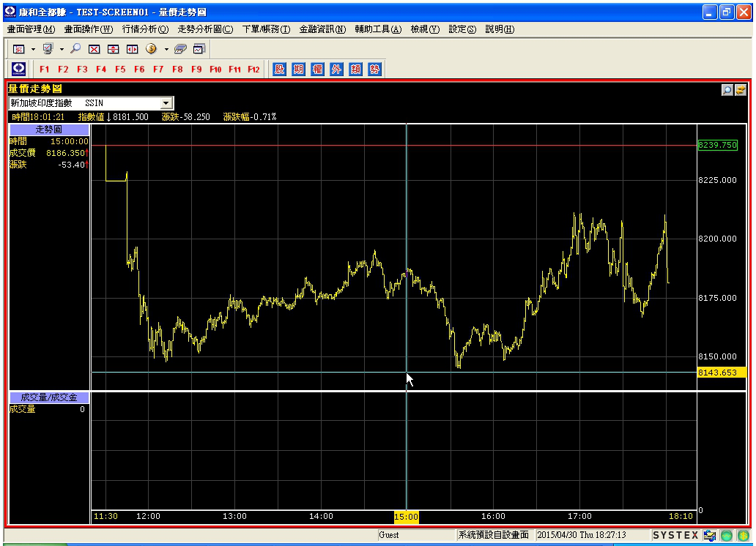Viewport: 756px width, 546px height.
Task: Click the magnifying glass search toolbar icon
Action: (x=75, y=49)
